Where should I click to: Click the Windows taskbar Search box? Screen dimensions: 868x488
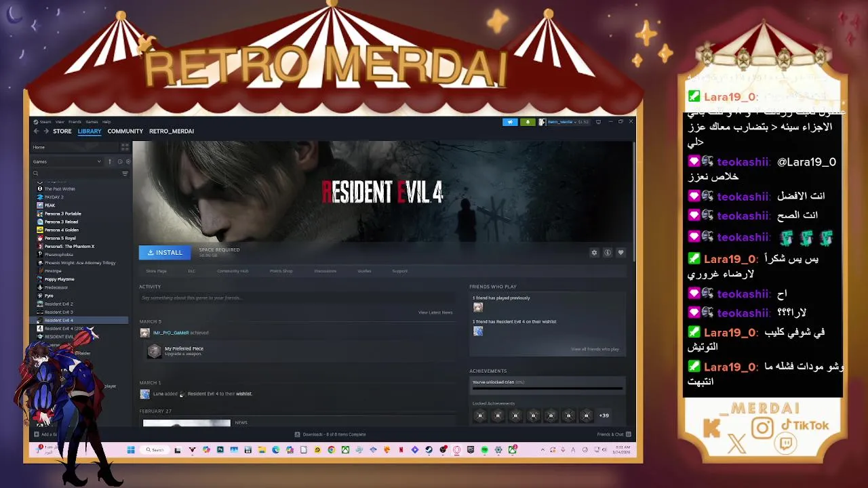[155, 449]
